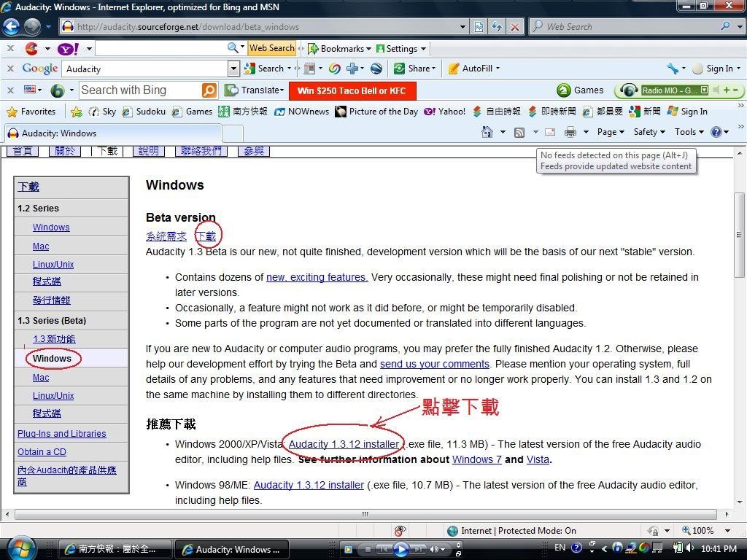Click the Google toolbar wrench settings icon

673,69
